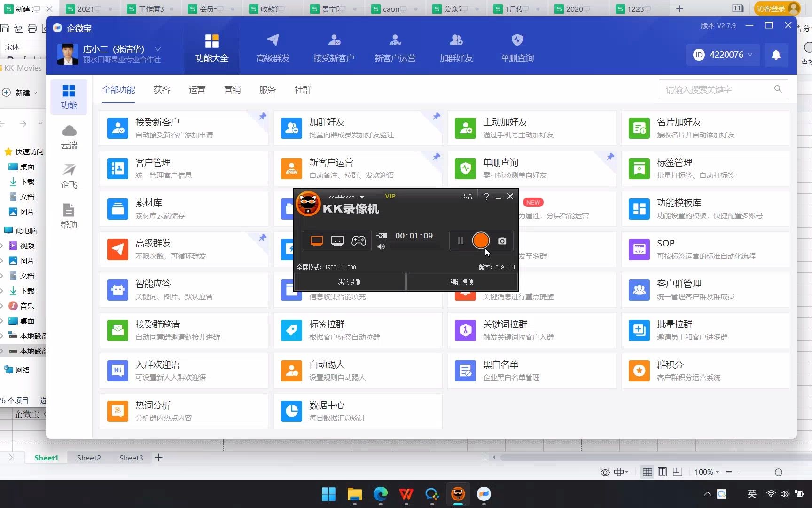Switch to the 营销 tab
Screen dimensions: 812x508
(x=232, y=90)
